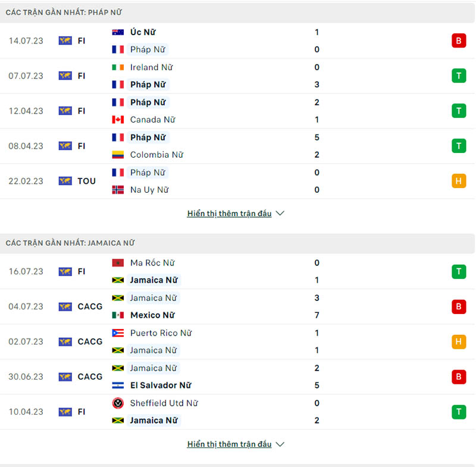Screen dimensions: 476x467
Task: Click the Puerto Rico flag icon
Action: [x=118, y=333]
